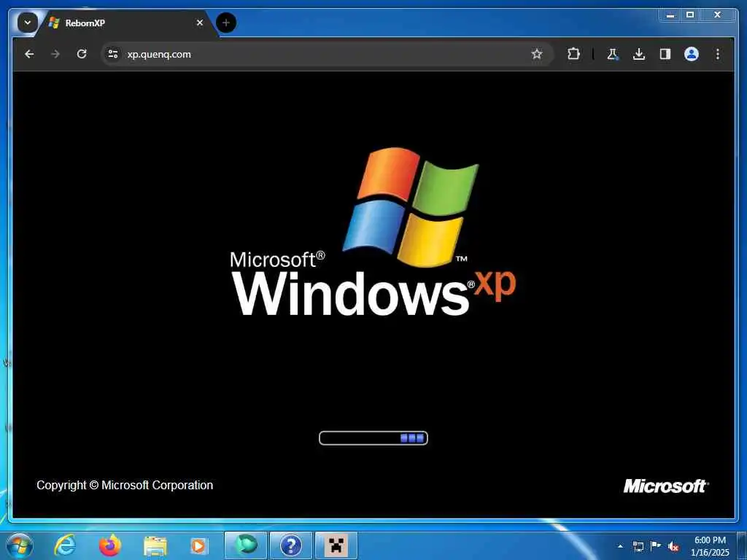Click the forward navigation arrow
This screenshot has width=747, height=560.
55,54
